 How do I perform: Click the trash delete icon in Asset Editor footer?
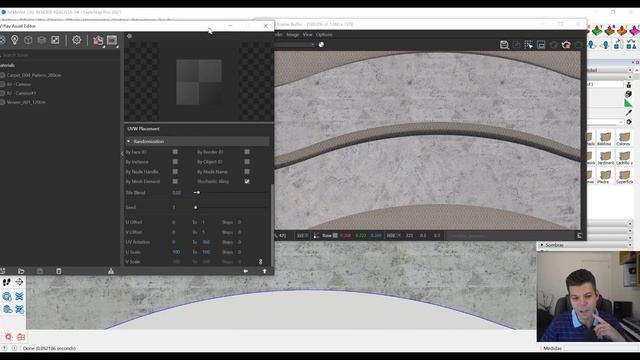(59, 271)
